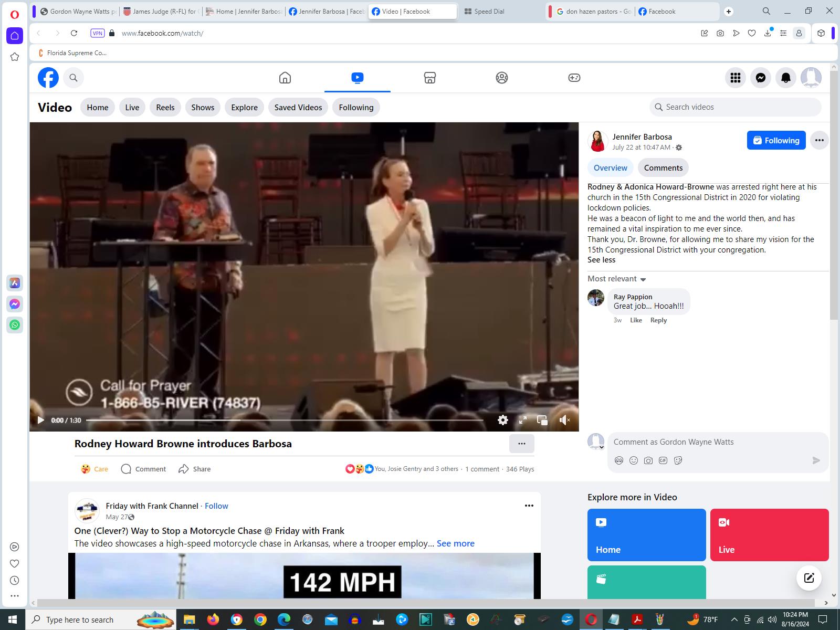Open the 1 comment link
Image resolution: width=840 pixels, height=630 pixels.
tap(482, 469)
